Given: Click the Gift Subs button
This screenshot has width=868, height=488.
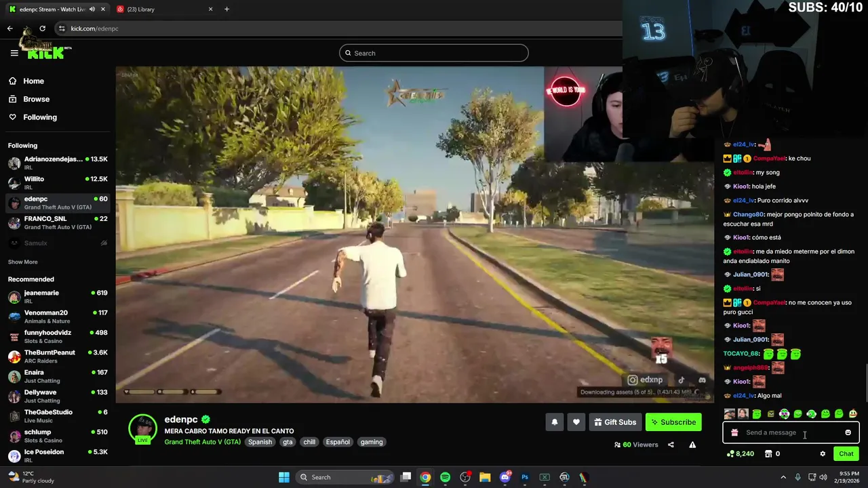Looking at the screenshot, I should point(615,422).
